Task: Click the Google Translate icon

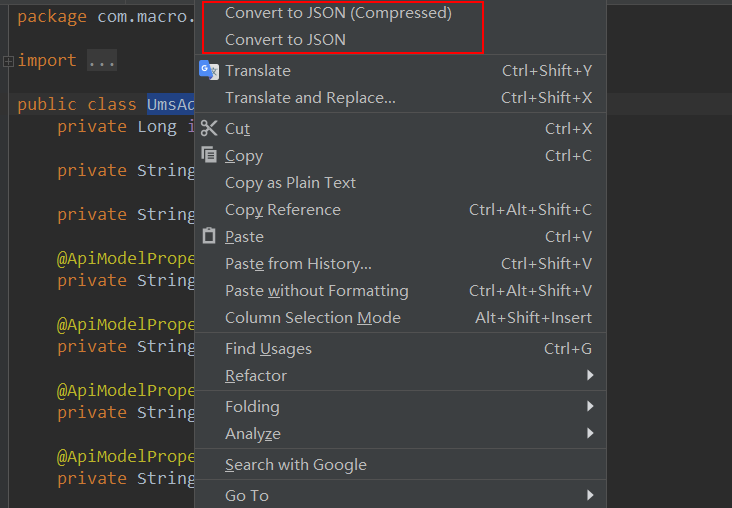Action: point(209,71)
